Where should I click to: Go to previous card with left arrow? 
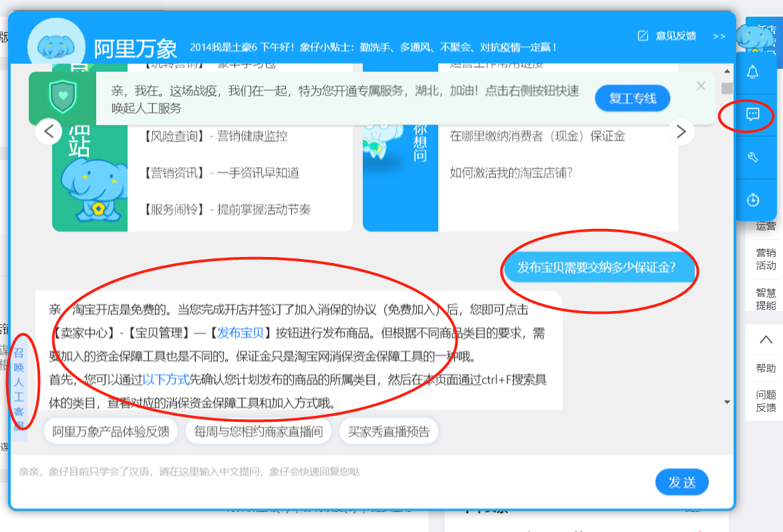coord(49,131)
